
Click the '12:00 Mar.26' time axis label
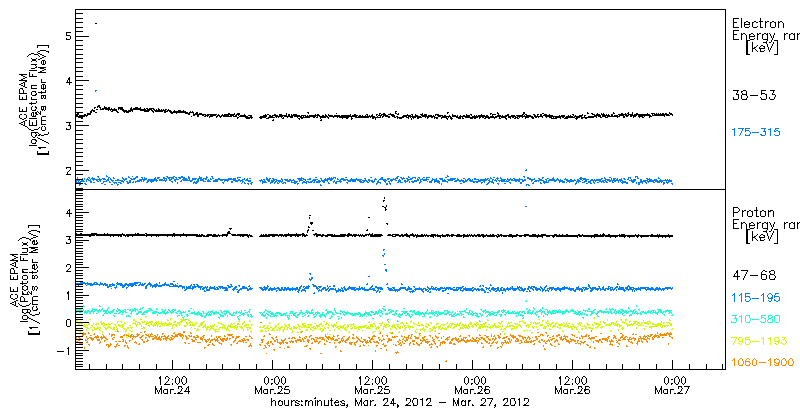pos(572,386)
